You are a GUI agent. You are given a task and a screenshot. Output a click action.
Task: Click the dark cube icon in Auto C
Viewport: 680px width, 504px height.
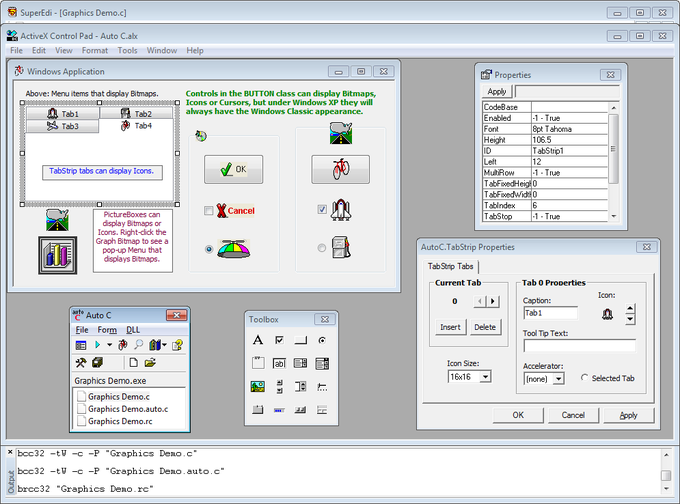98,363
